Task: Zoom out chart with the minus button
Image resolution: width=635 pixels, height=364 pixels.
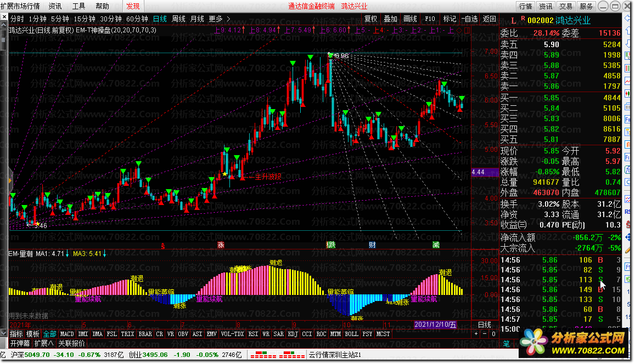Action: [485, 334]
